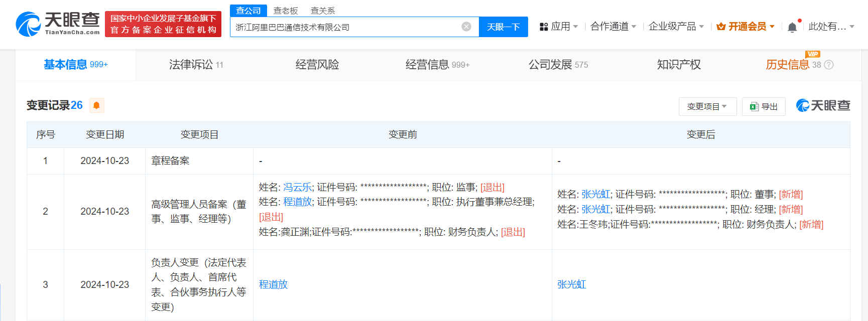Open 张光虹 link with 董事 position

coord(596,194)
